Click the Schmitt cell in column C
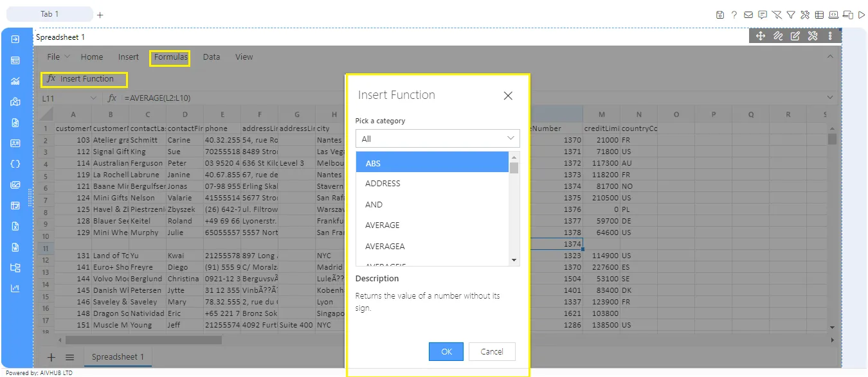Viewport: 868px width, 377px height. tap(147, 139)
